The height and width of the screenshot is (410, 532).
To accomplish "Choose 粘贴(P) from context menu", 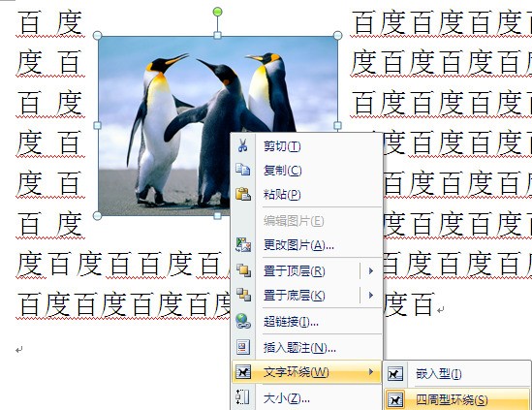I will [x=307, y=194].
